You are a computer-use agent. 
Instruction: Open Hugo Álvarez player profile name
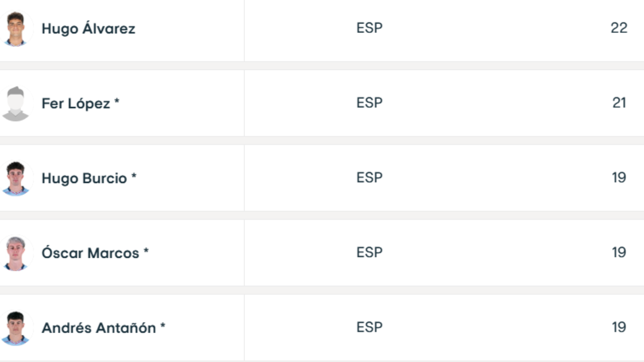tap(88, 28)
